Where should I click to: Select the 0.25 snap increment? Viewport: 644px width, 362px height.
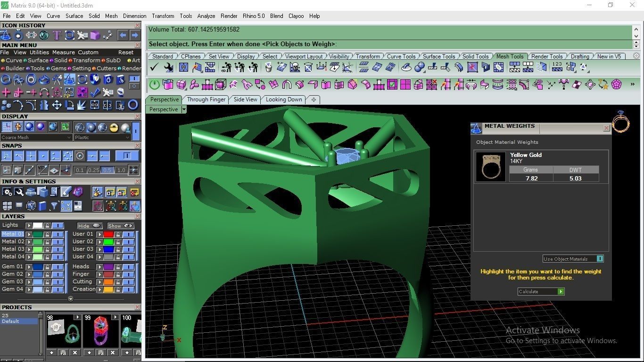click(94, 170)
